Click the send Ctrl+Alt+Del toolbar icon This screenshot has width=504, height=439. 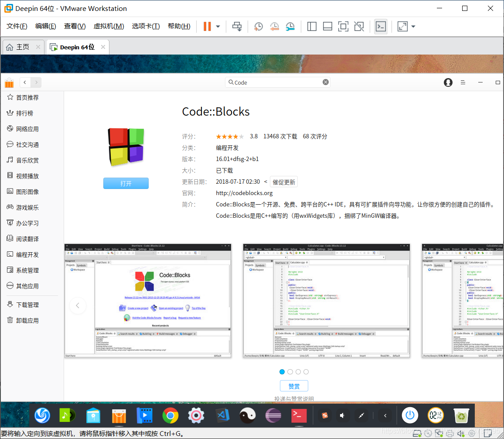tap(237, 26)
